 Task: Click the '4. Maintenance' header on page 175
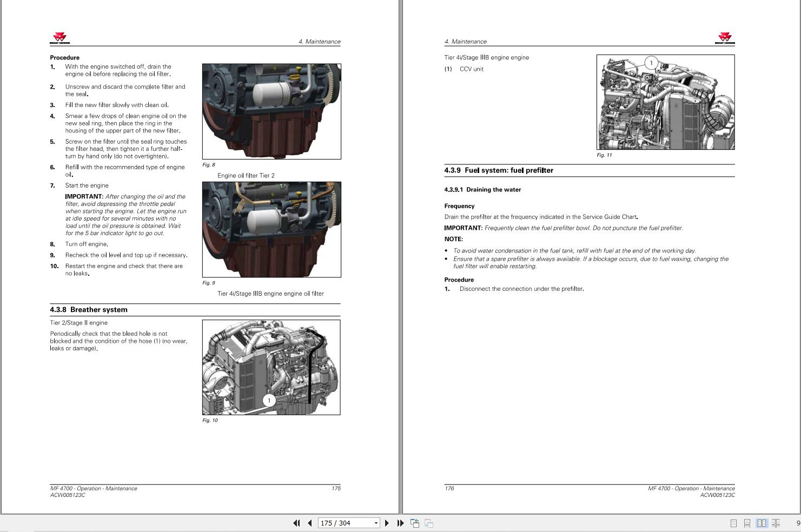click(x=320, y=42)
